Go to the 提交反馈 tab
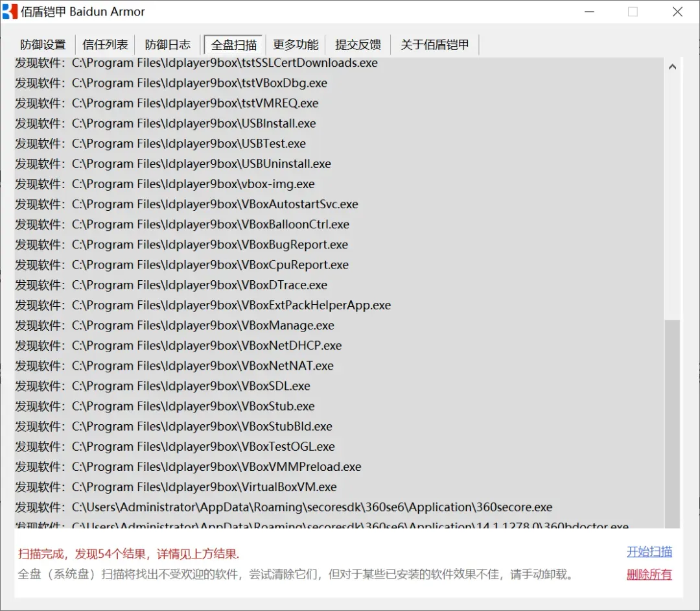This screenshot has width=700, height=611. [x=358, y=45]
